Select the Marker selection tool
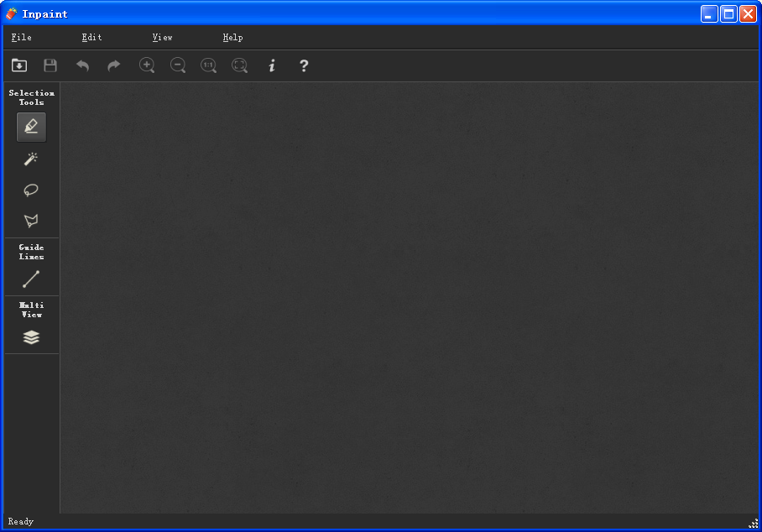Screen dimensions: 762x532 click(32, 127)
